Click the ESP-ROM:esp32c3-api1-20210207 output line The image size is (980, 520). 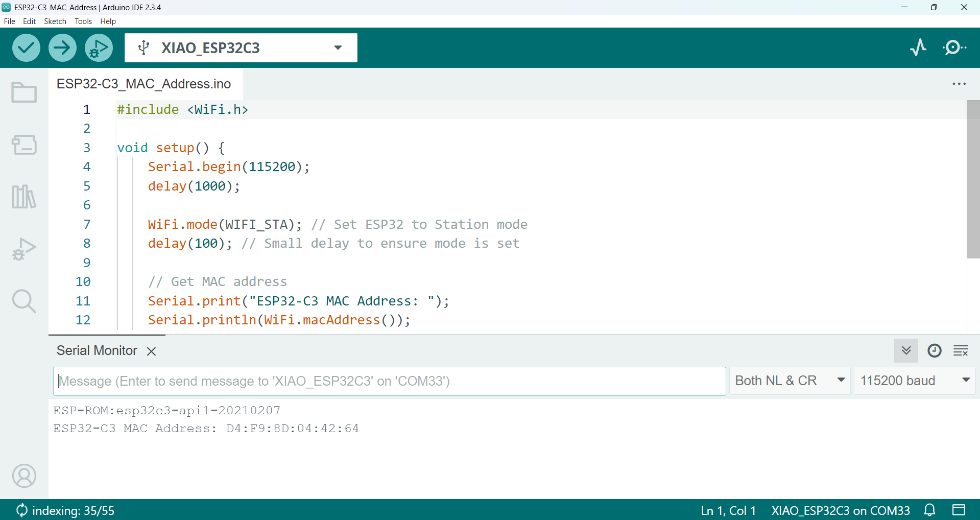(167, 411)
